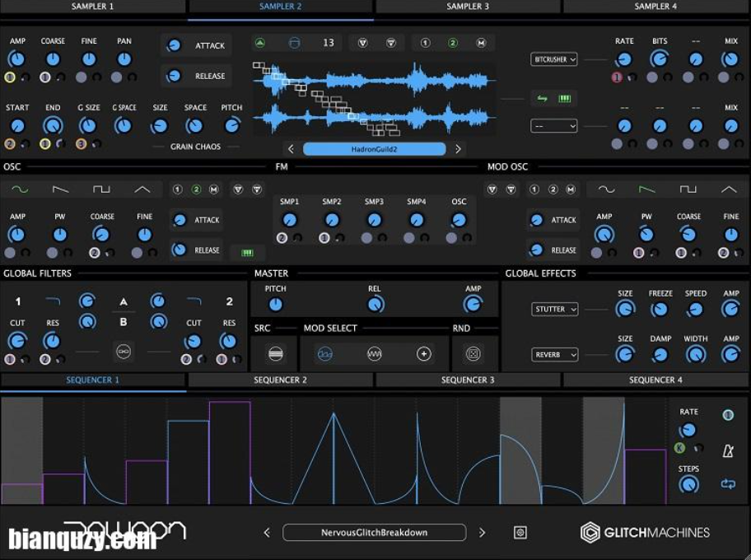Image resolution: width=751 pixels, height=560 pixels.
Task: Toggle the MOD OSC M button
Action: click(x=571, y=189)
